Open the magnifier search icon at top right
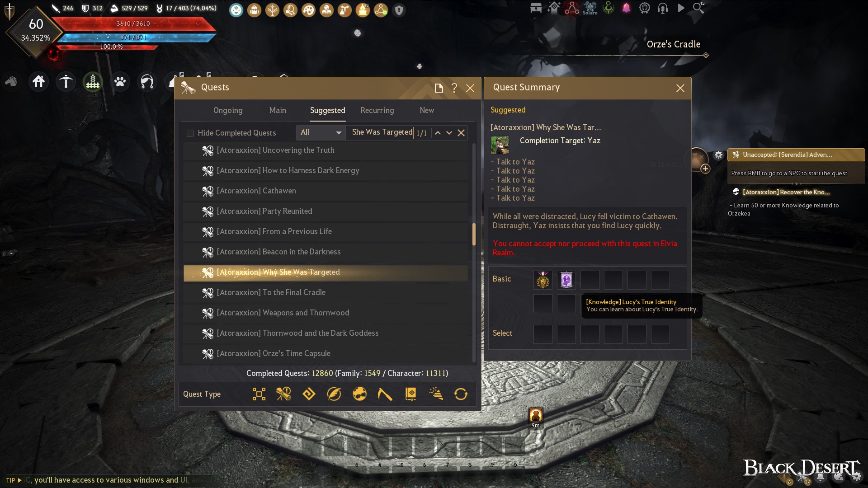This screenshot has height=488, width=868. 698,8
